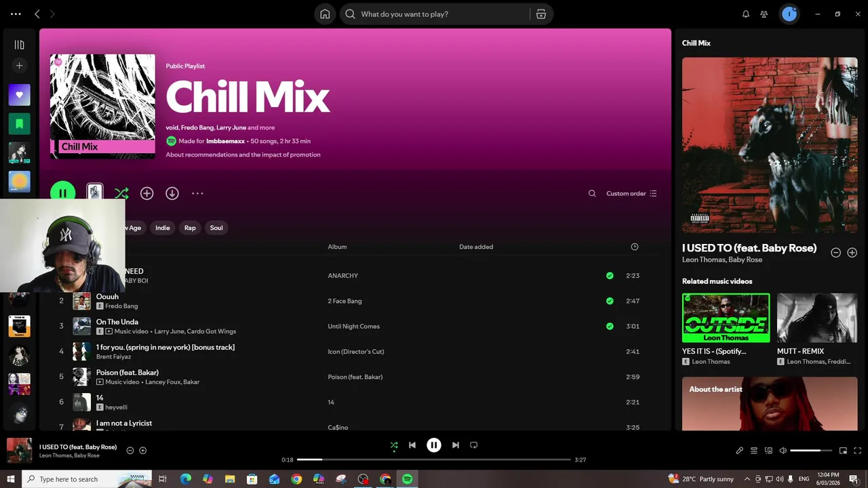This screenshot has height=488, width=868.
Task: Add I USED TO in Now Playing panel
Action: [x=852, y=253]
